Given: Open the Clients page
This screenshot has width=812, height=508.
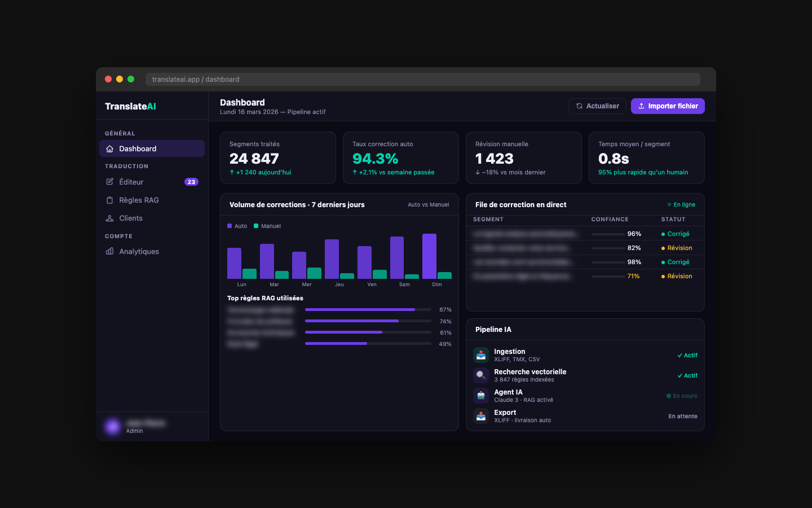Looking at the screenshot, I should point(152,218).
